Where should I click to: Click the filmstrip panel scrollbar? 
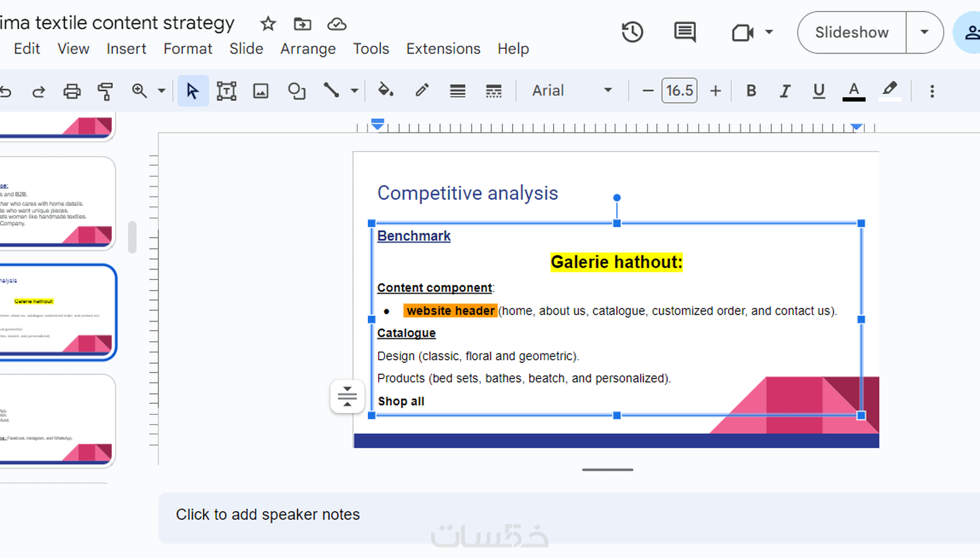132,237
